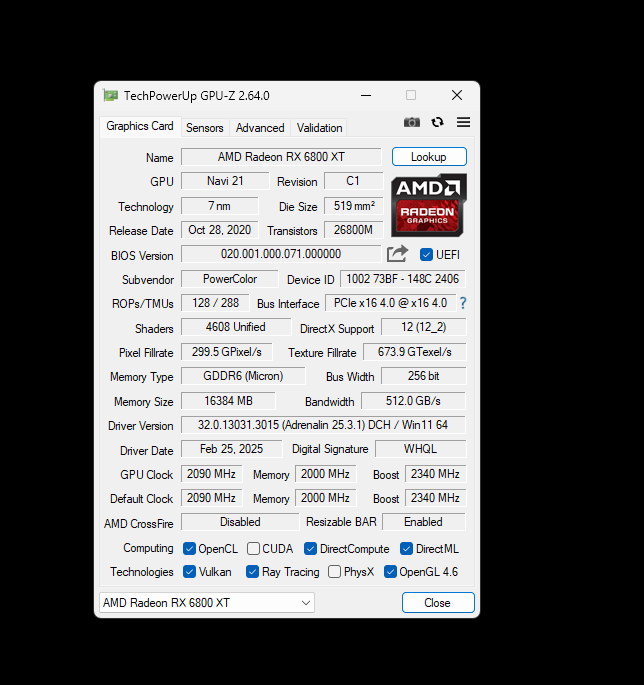Image resolution: width=644 pixels, height=685 pixels.
Task: Click the Subvendor value PowerColor
Action: 230,279
